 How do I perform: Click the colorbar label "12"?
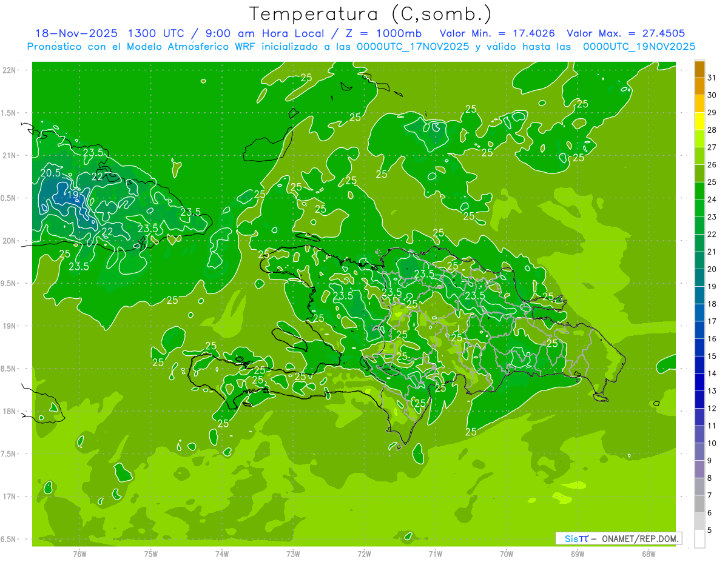(712, 408)
